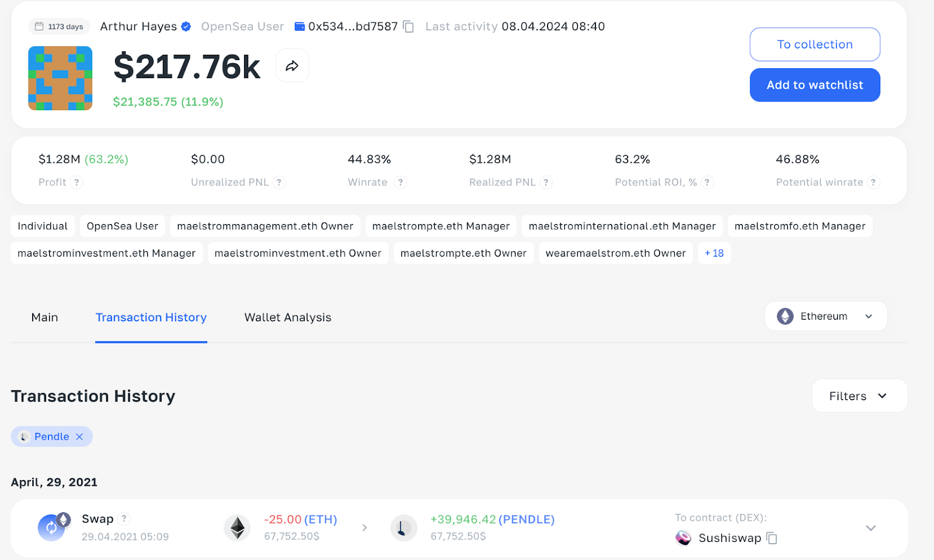Copy the wallet address 0x534...bd7587
This screenshot has height=560, width=934.
[409, 27]
